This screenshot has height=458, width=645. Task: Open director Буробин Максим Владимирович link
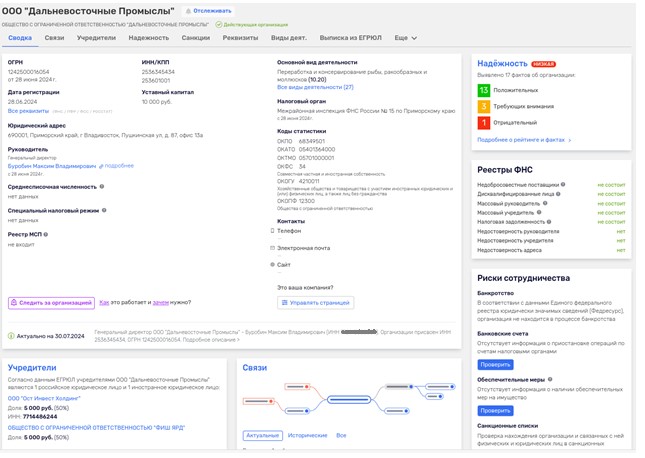click(52, 166)
